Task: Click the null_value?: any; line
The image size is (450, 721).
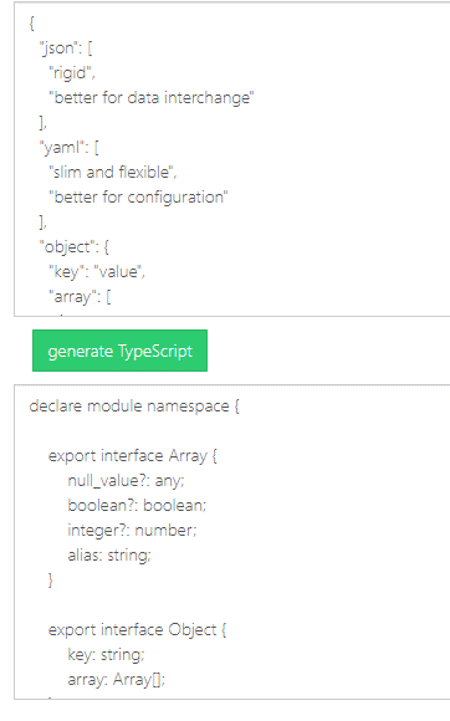Action: coord(126,481)
